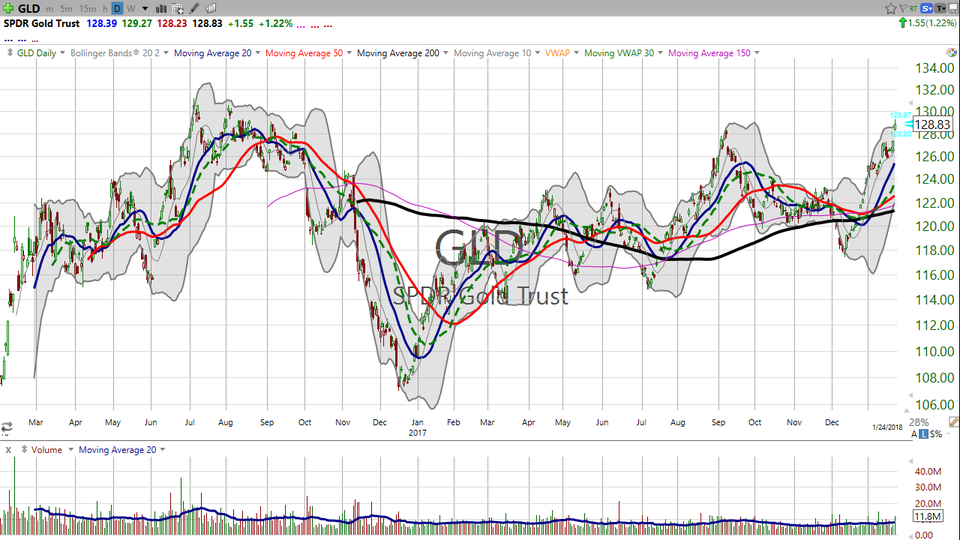Expand the Moving Average 200 dropdown

pos(446,53)
